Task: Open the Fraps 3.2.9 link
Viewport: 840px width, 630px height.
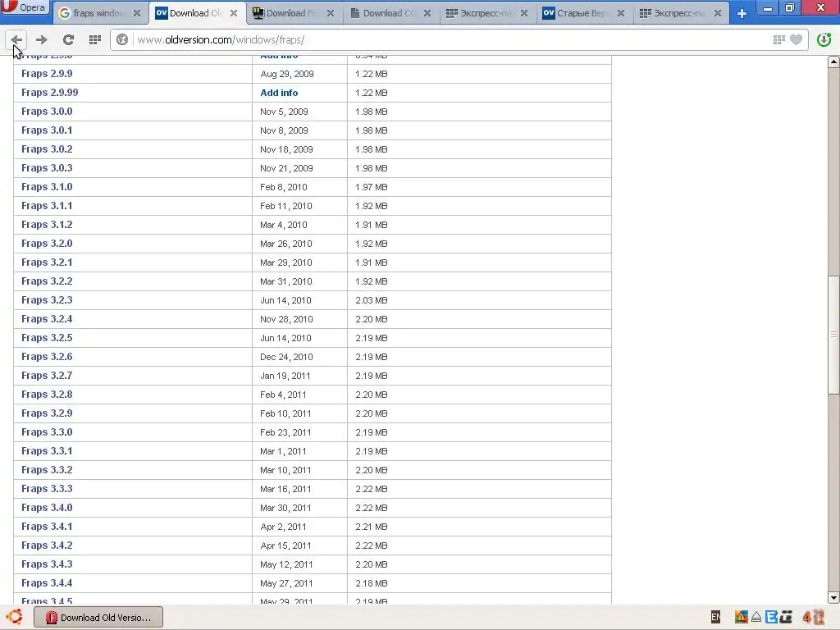Action: pos(47,413)
